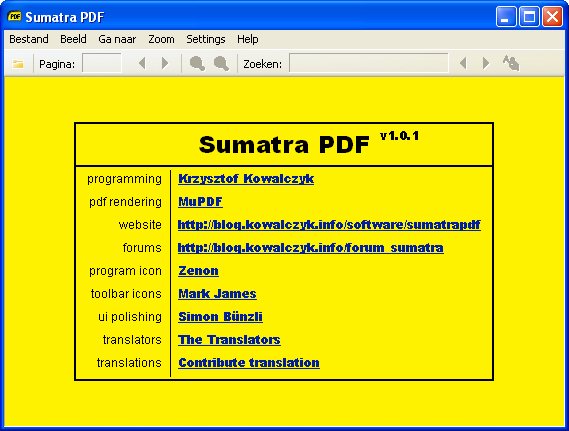Click the zoom out magnifier icon

click(197, 63)
